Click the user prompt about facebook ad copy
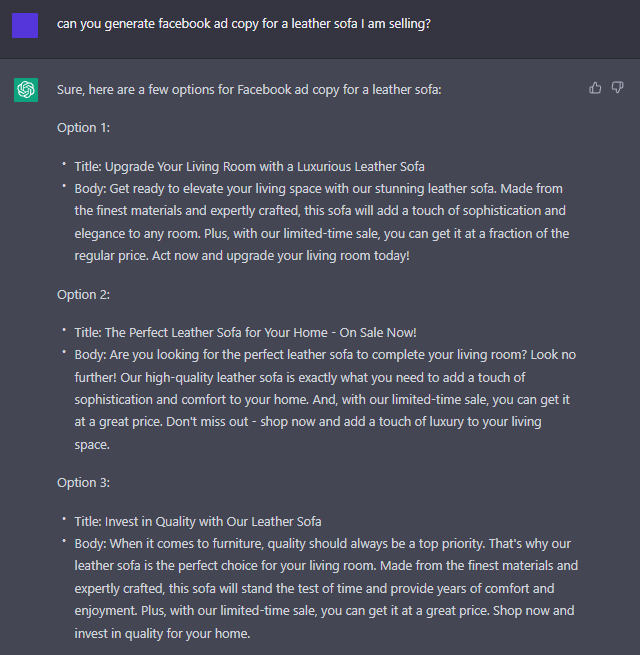Screen dimensions: 640x655 point(244,24)
